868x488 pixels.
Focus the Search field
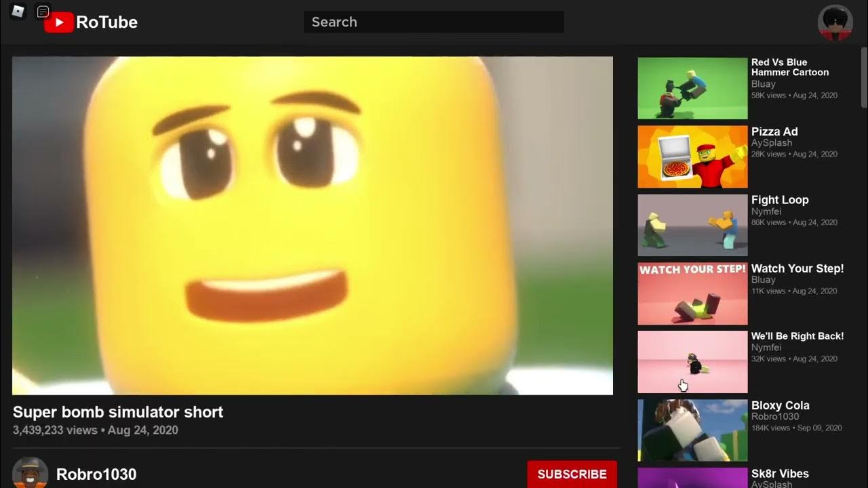click(x=434, y=22)
